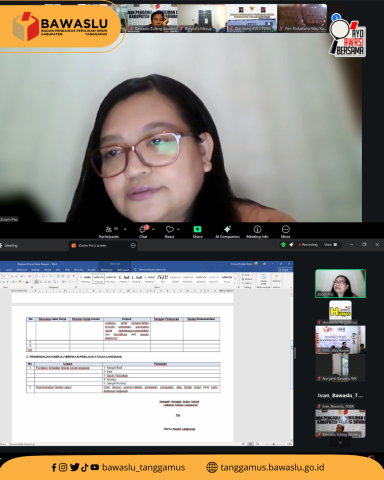Open the Chat panel with unread badge
This screenshot has height=480, width=384.
[x=143, y=231]
